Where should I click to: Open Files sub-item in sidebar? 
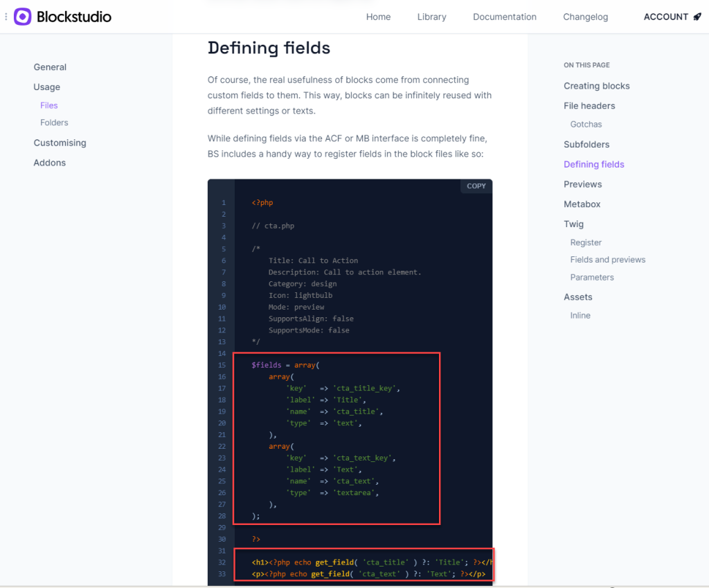point(49,105)
